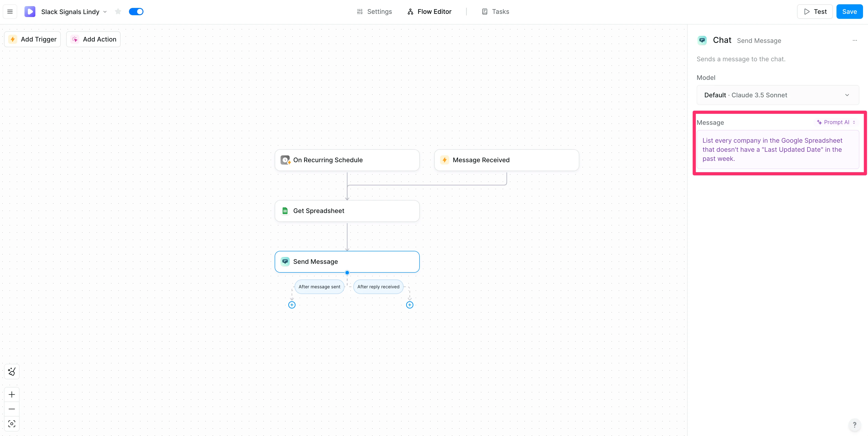
Task: Add step after reply received branch
Action: click(409, 305)
